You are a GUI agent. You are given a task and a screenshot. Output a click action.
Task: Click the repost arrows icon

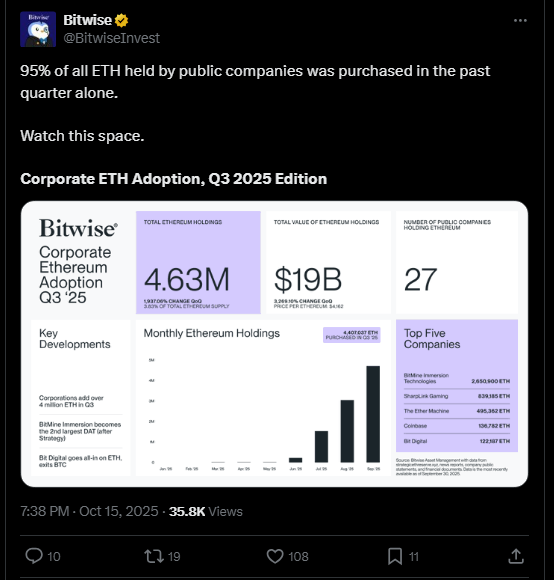tap(154, 556)
